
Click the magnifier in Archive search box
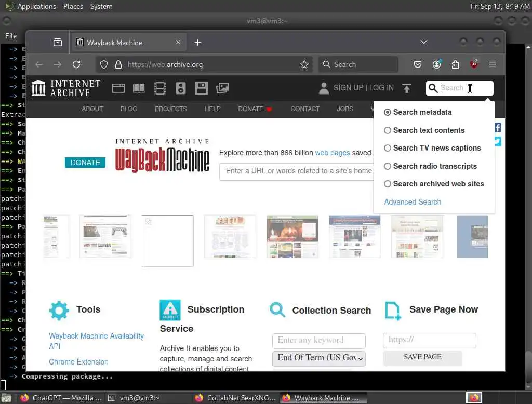coord(433,88)
